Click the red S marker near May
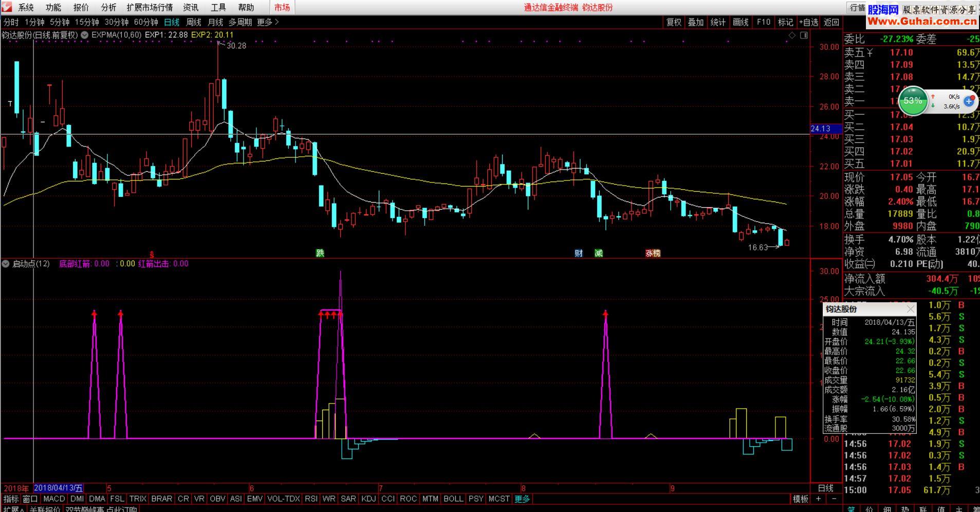The image size is (980, 512). click(x=152, y=254)
